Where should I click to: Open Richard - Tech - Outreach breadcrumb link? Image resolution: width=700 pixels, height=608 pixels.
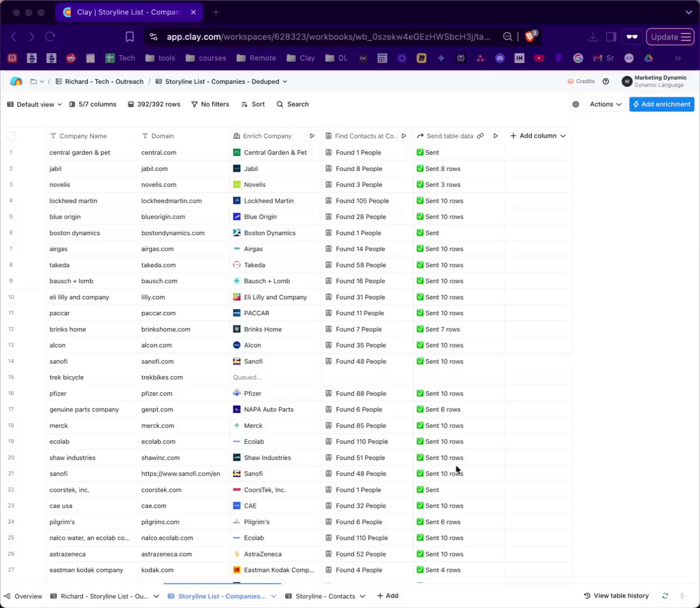tap(100, 82)
